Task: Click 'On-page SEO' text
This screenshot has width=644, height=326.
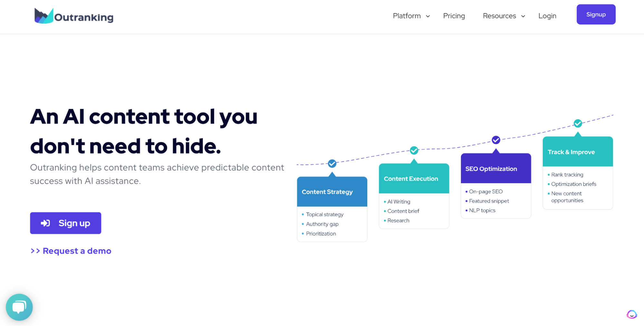Action: pos(486,192)
